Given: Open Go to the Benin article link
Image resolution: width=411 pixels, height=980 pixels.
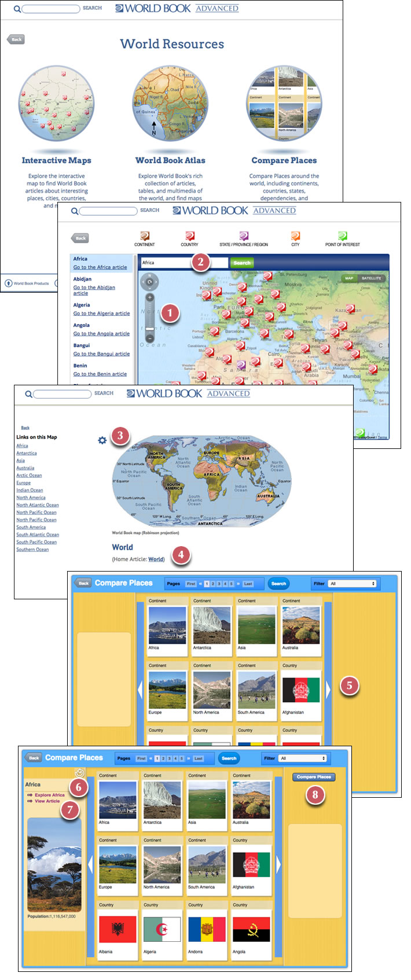Looking at the screenshot, I should tap(100, 374).
